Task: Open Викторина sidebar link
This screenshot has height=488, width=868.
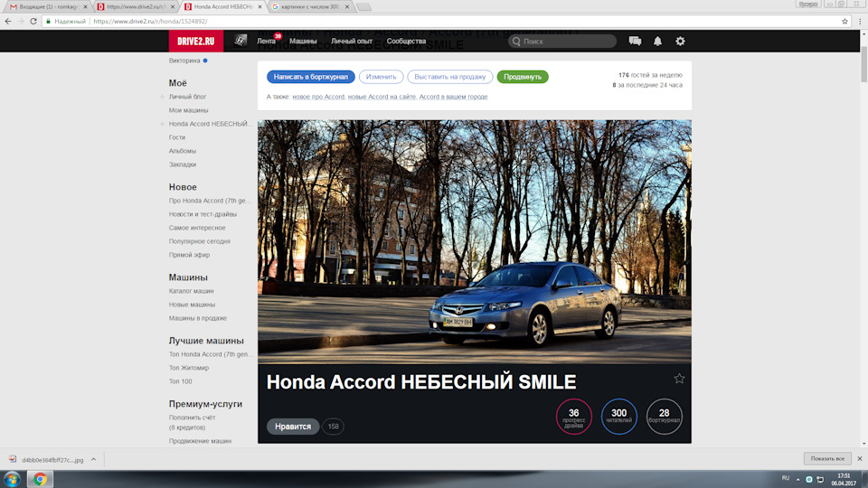Action: 184,61
